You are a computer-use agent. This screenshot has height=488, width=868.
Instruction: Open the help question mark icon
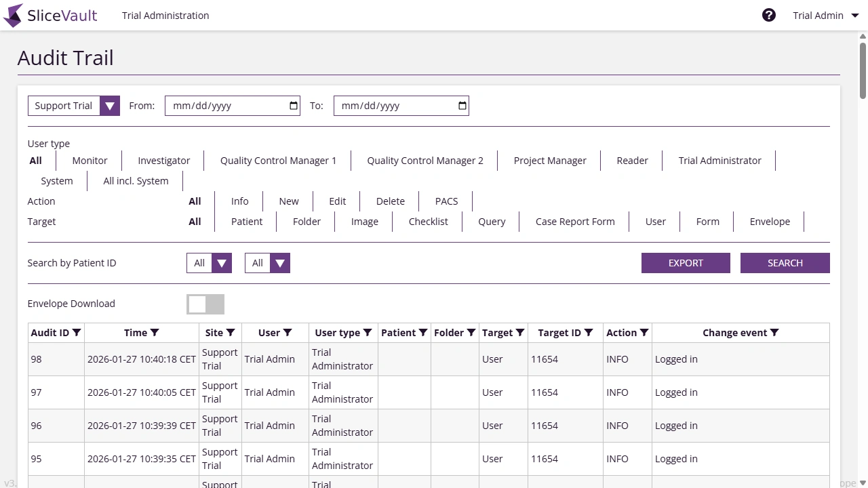click(x=768, y=15)
